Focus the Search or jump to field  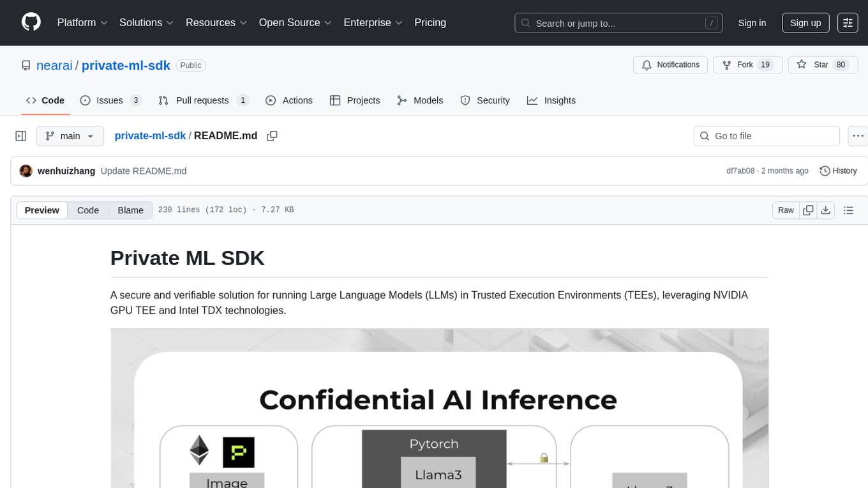pyautogui.click(x=618, y=23)
